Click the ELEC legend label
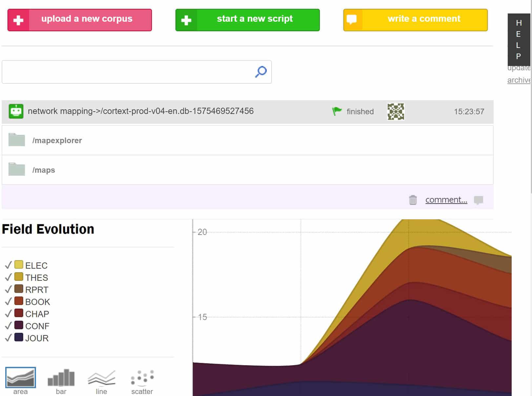 tap(36, 265)
